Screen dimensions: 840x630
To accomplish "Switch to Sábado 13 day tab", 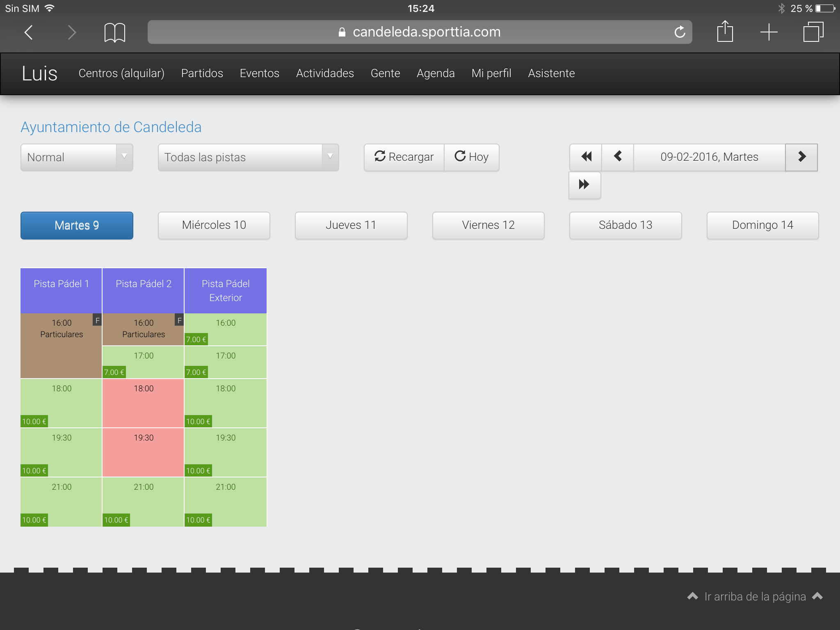I will pos(625,225).
